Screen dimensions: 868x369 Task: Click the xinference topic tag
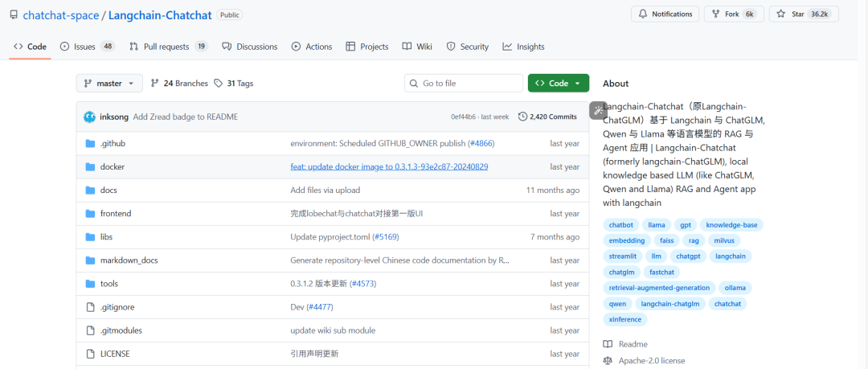tap(625, 319)
